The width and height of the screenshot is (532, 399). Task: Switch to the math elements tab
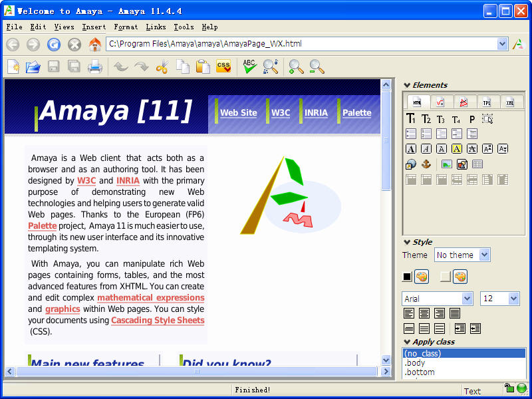[x=440, y=102]
